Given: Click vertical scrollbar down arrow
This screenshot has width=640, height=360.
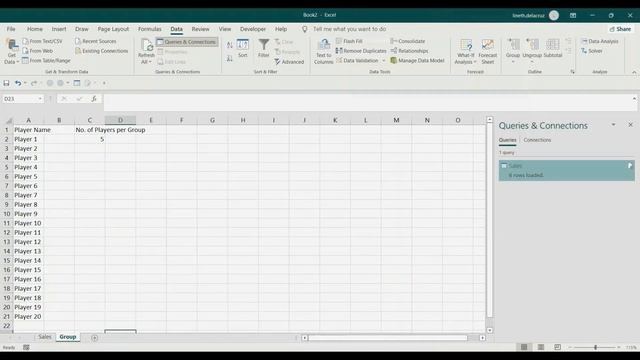Looking at the screenshot, I should pos(490,330).
